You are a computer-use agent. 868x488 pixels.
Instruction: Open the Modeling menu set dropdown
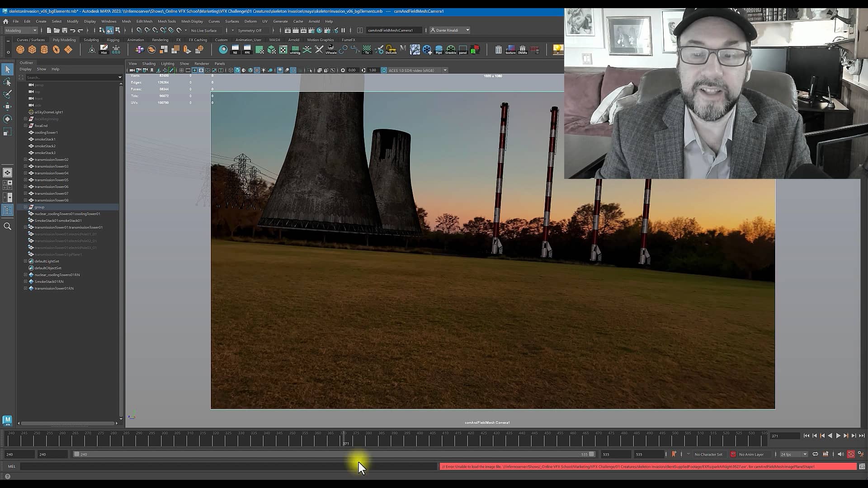[20, 30]
